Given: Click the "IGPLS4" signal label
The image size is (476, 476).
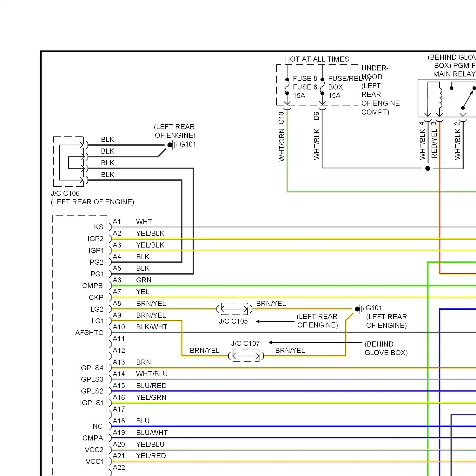Looking at the screenshot, I should 91,368.
